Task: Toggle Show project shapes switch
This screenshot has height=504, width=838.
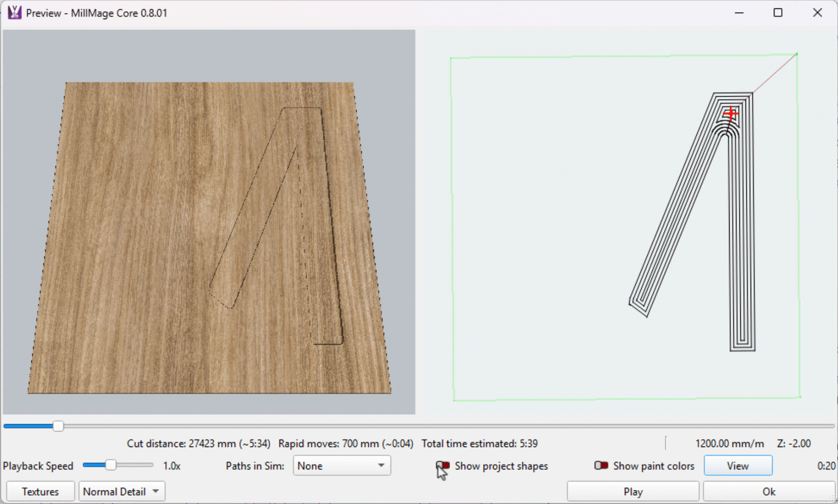Action: [443, 466]
